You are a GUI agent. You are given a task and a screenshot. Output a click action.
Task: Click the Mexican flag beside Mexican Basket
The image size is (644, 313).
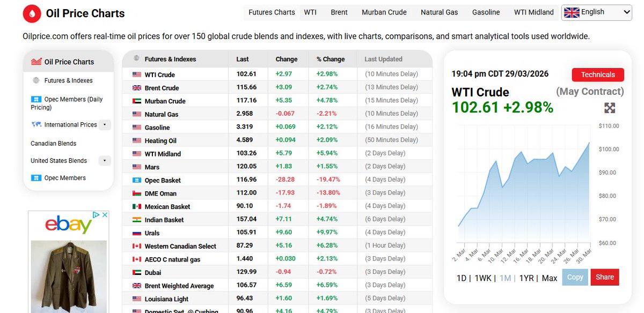click(136, 206)
